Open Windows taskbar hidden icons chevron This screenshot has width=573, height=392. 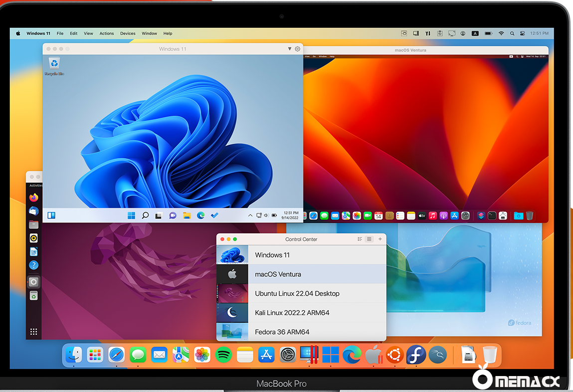[x=250, y=215]
